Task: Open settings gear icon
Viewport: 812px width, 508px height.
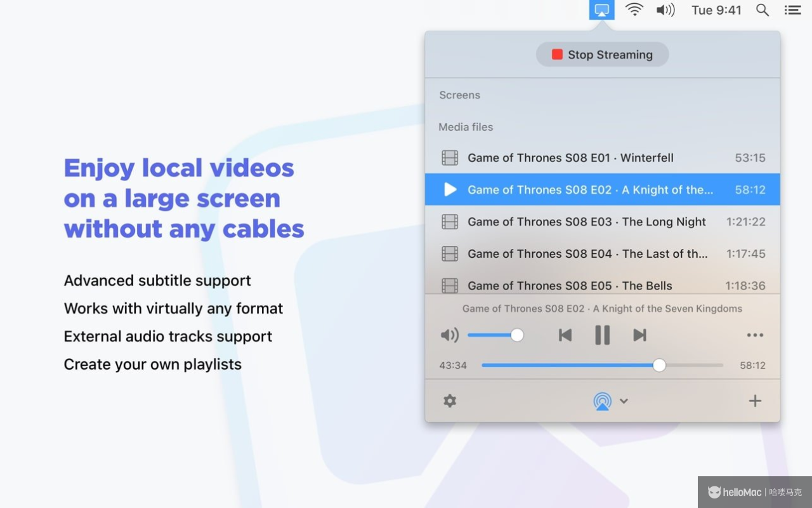Action: (450, 401)
